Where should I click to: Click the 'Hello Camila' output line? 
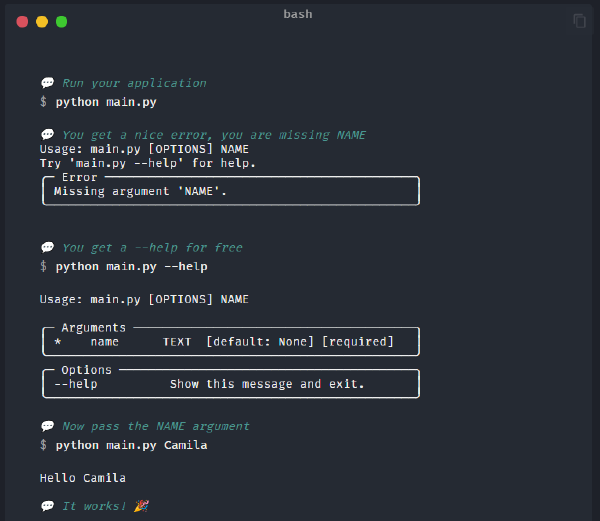pyautogui.click(x=83, y=478)
